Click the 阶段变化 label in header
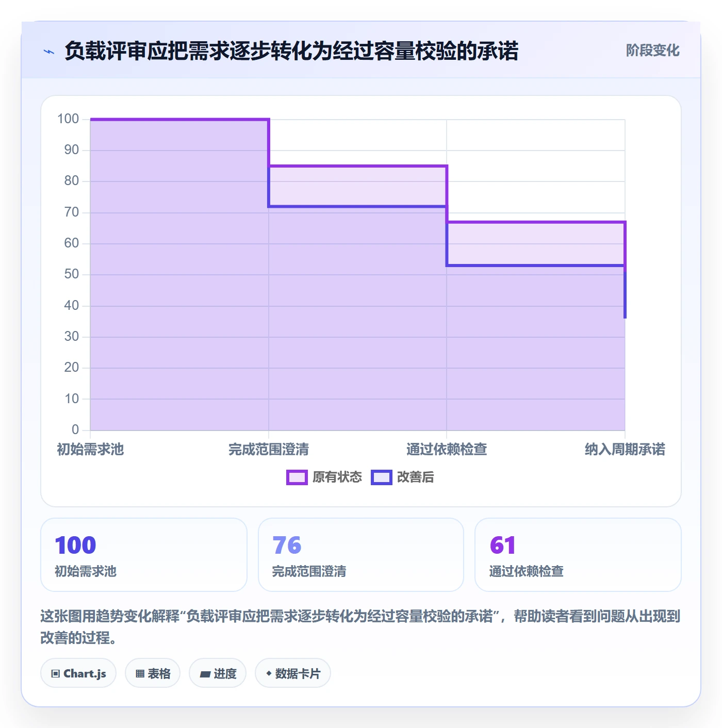 click(652, 51)
